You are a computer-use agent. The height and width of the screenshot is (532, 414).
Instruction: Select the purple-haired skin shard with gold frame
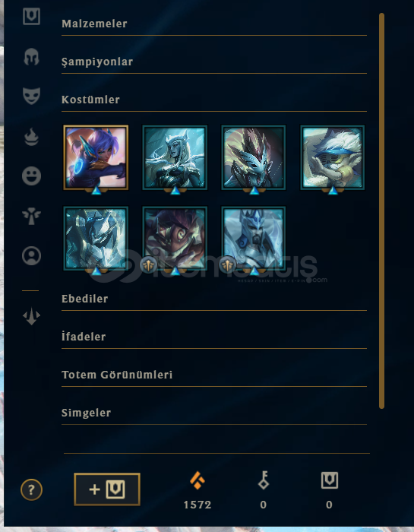pyautogui.click(x=96, y=157)
